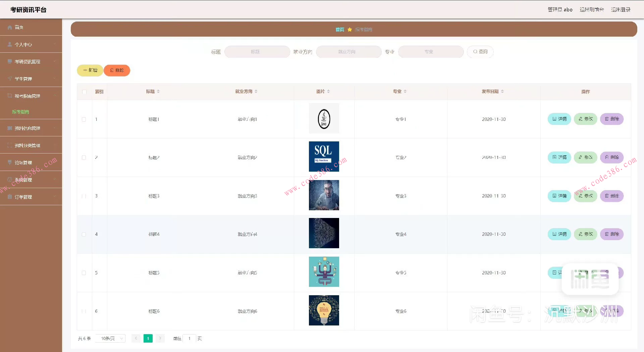Click the icon beside 系统管理
This screenshot has width=644, height=352.
click(10, 180)
